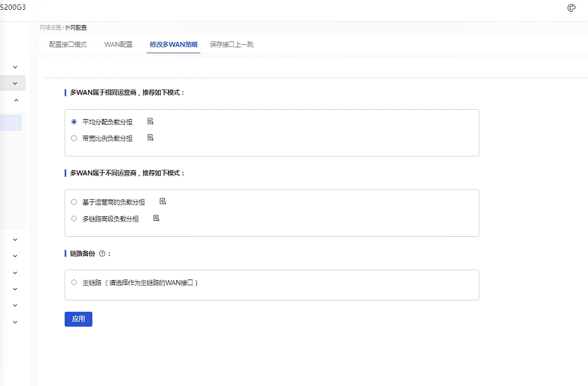Switch to WAN配置 tab
Viewport: 588px width, 386px height.
point(118,44)
